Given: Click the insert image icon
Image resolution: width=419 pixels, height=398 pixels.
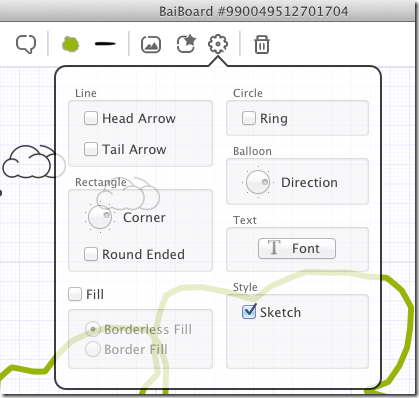Looking at the screenshot, I should [x=151, y=44].
